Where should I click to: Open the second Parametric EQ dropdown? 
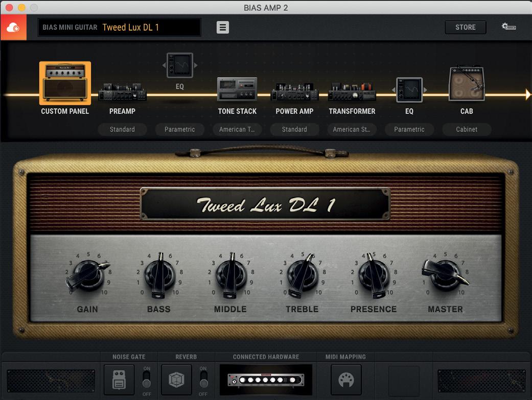tap(409, 129)
